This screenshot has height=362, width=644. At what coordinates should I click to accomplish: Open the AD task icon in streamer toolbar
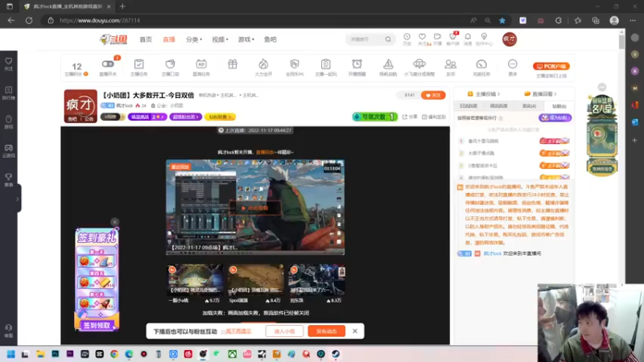coord(201,64)
